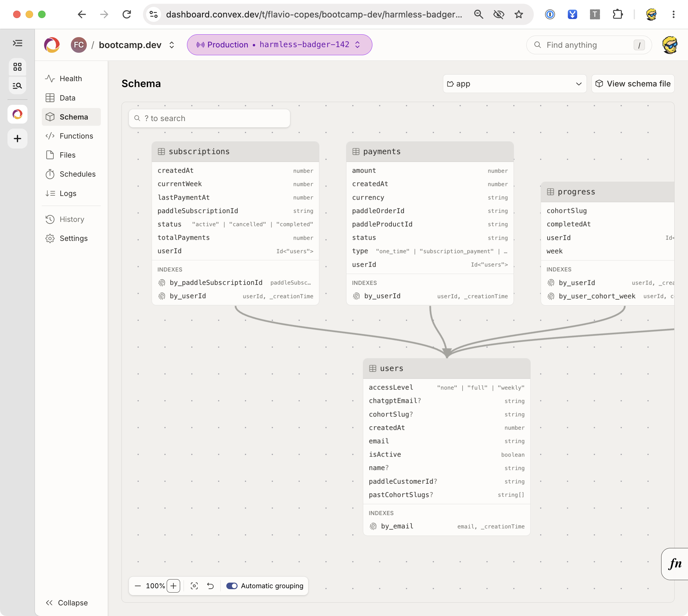The height and width of the screenshot is (616, 688).
Task: Click the by_email index in the users table
Action: click(447, 526)
